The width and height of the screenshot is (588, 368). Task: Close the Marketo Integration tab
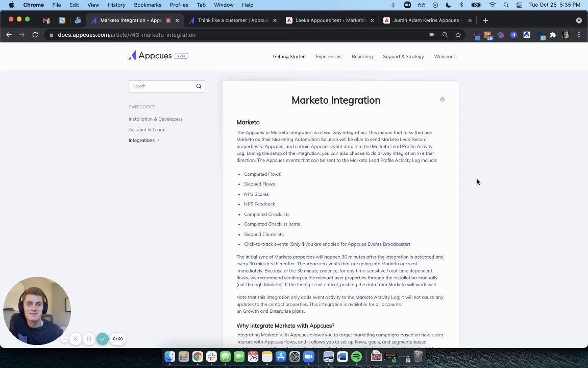coord(177,20)
